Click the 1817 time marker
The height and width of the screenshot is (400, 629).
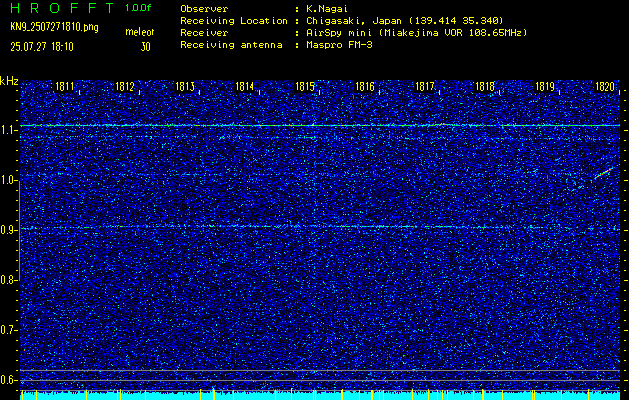(x=425, y=87)
